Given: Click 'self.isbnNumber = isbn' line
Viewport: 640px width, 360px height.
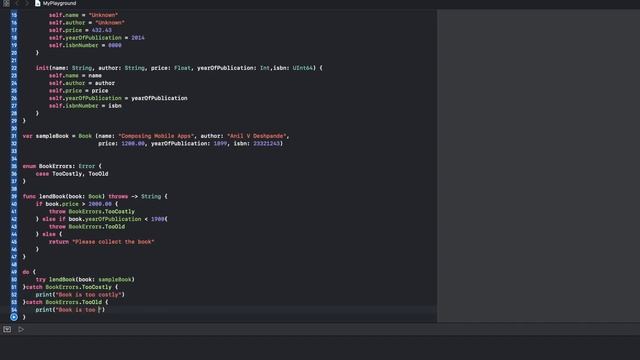Looking at the screenshot, I should 85,106.
